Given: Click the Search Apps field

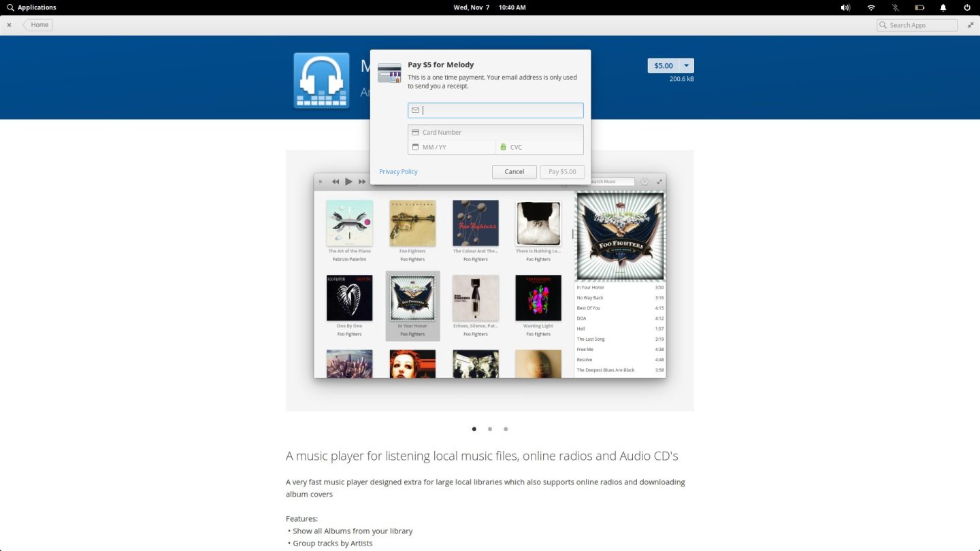Looking at the screenshot, I should [x=920, y=25].
